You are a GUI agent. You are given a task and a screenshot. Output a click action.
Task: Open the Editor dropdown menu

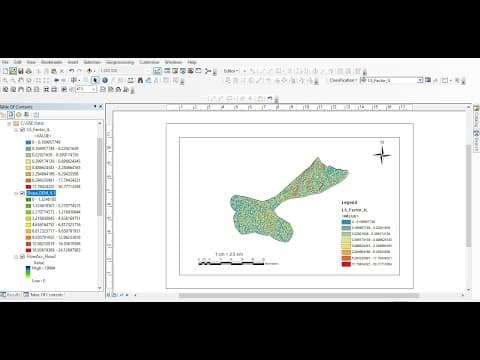[x=231, y=71]
